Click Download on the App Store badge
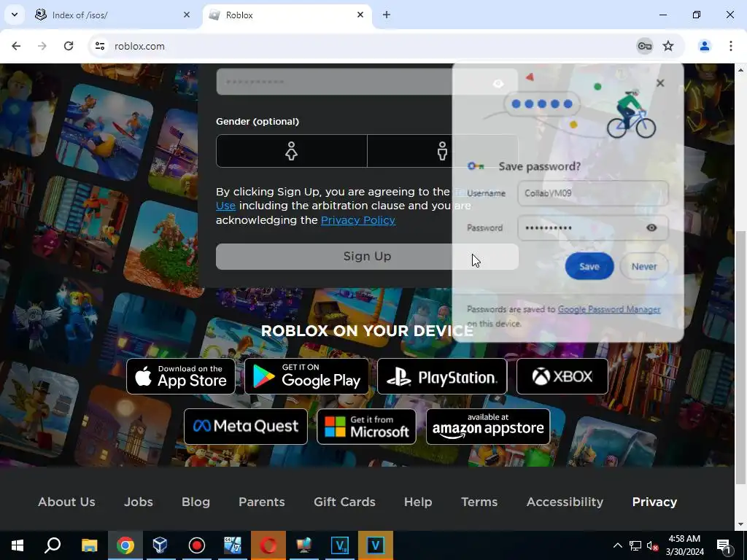The width and height of the screenshot is (747, 560). pyautogui.click(x=181, y=376)
